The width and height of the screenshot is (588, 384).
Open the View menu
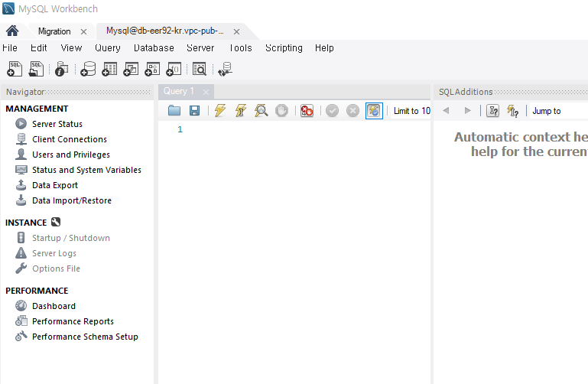click(x=71, y=48)
